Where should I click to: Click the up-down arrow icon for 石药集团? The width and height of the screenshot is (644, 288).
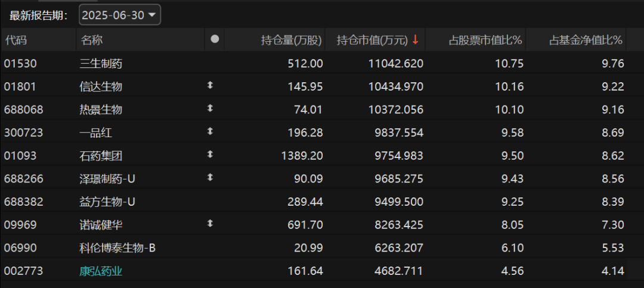[210, 154]
